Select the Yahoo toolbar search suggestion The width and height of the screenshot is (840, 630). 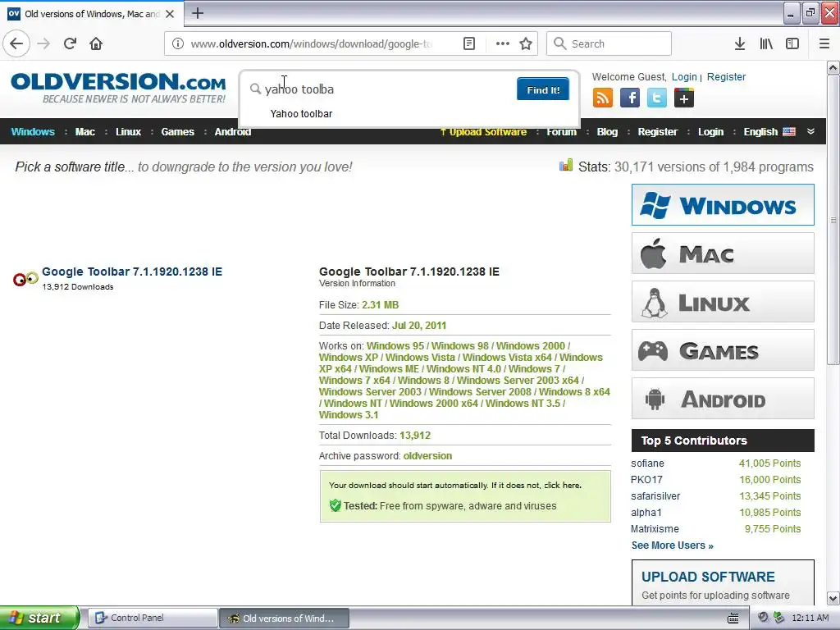point(301,113)
